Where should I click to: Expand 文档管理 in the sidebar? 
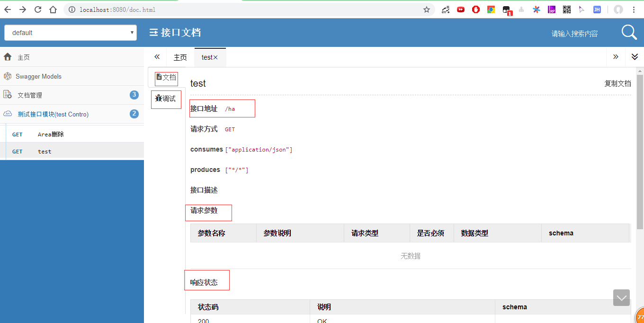click(72, 95)
